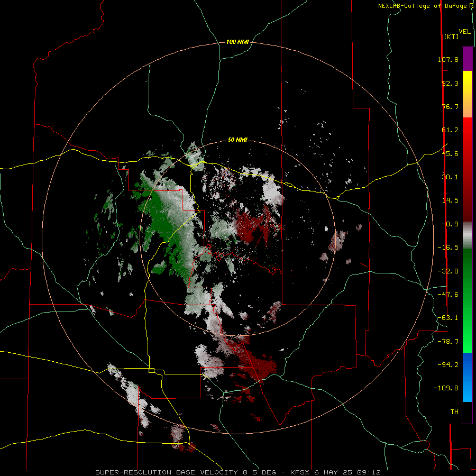Select the -16.5 legend value
This screenshot has height=476, width=476.
tap(448, 248)
